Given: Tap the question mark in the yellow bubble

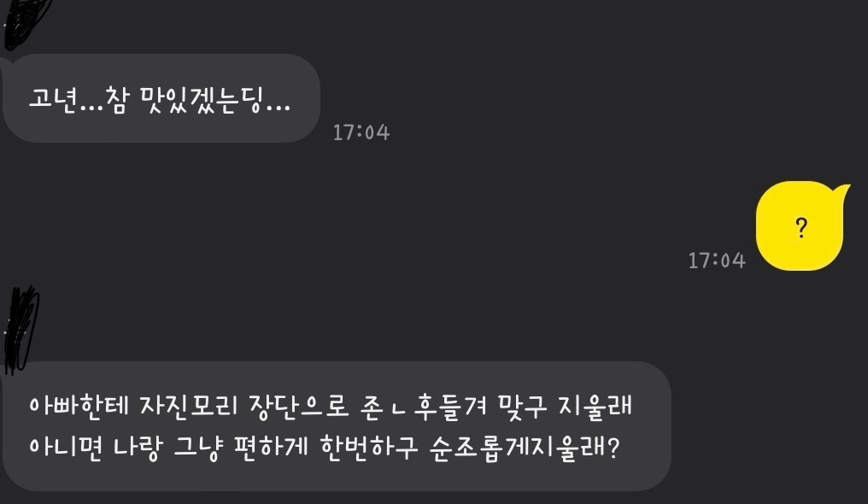Looking at the screenshot, I should point(801,227).
